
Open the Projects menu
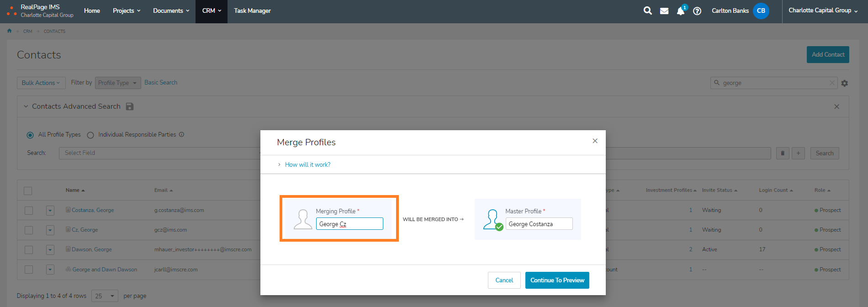pyautogui.click(x=127, y=11)
